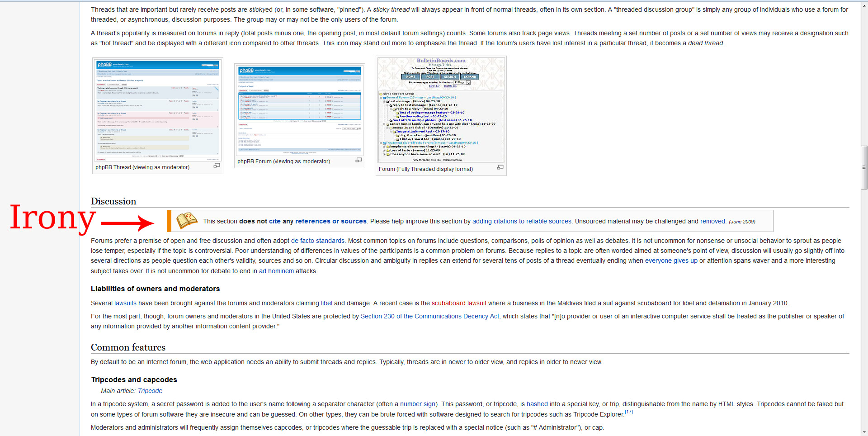Follow the 'everyone gives up' link

point(671,261)
